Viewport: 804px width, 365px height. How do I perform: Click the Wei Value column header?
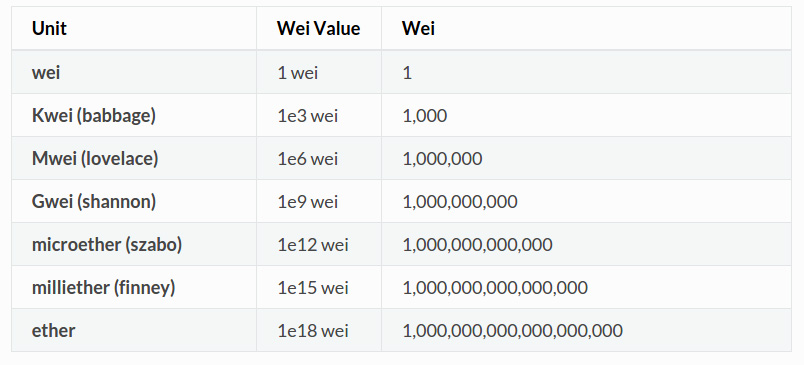coord(319,28)
